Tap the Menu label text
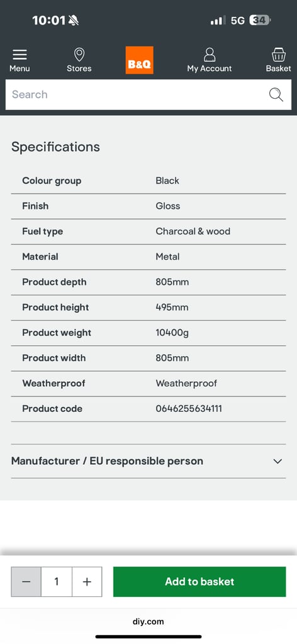This screenshot has height=644, width=297. tap(20, 69)
